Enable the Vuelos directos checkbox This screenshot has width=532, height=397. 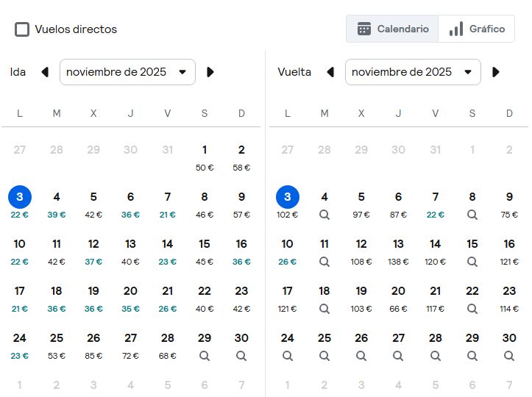pyautogui.click(x=23, y=29)
